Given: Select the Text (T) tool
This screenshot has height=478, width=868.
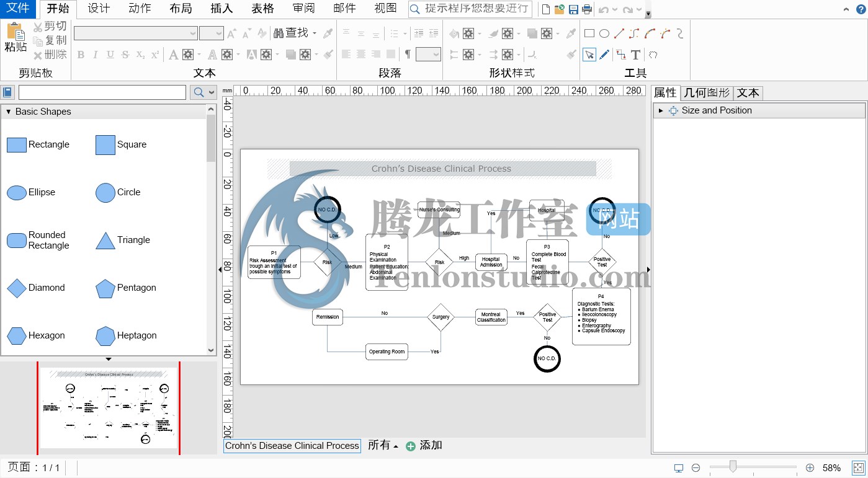Looking at the screenshot, I should tap(636, 55).
